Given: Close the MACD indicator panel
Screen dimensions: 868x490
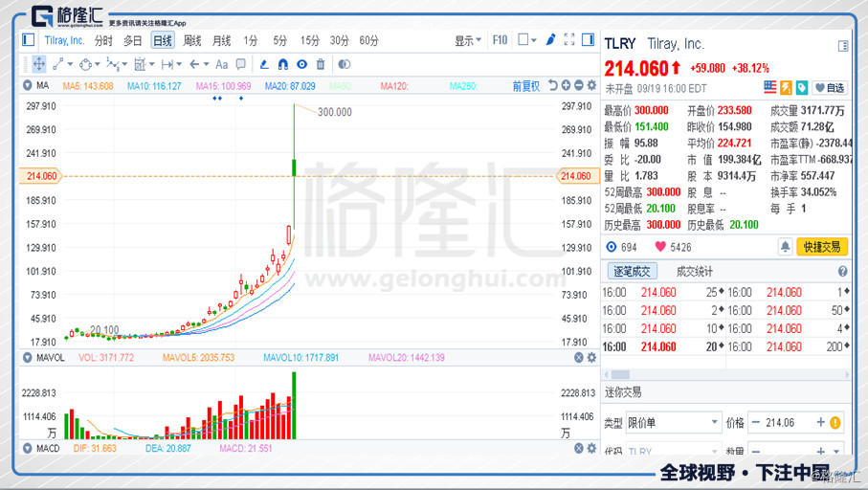Looking at the screenshot, I should coord(578,448).
